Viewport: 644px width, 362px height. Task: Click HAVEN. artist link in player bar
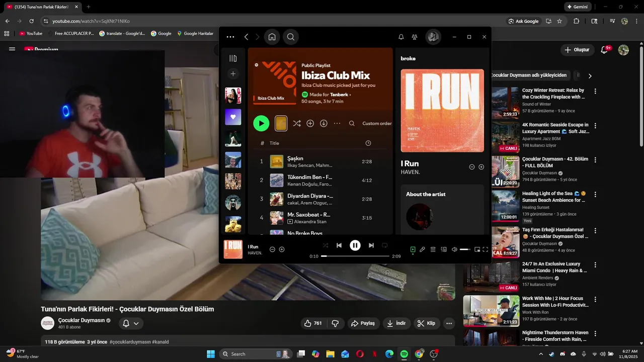tap(255, 253)
